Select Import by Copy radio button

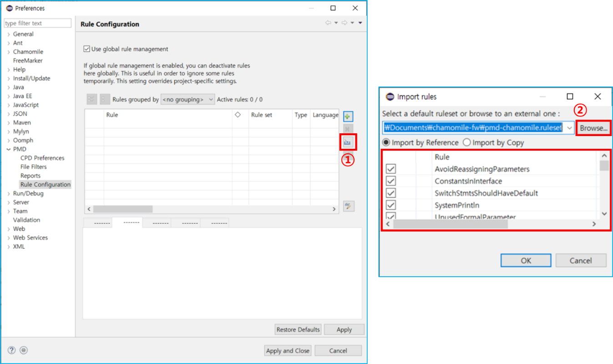(466, 142)
